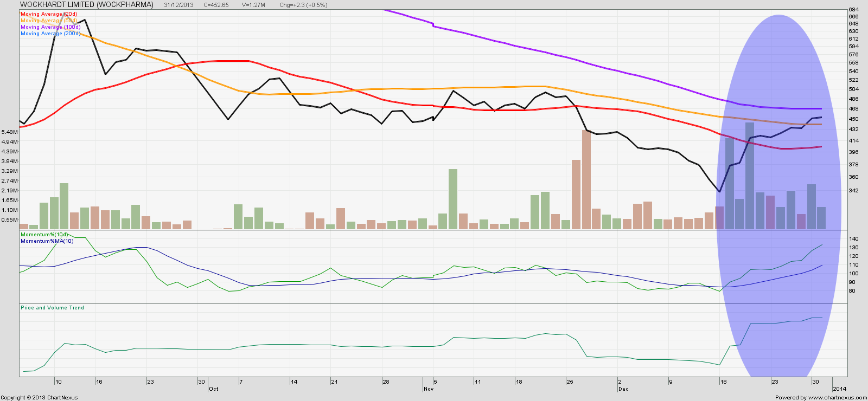Click the 558 price axis label
Screen dimensions: 868x401
[x=853, y=63]
